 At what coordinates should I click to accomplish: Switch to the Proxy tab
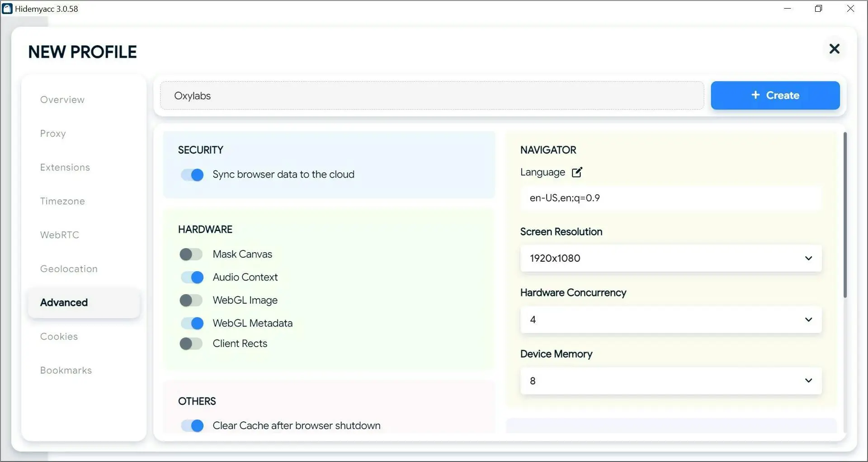coord(53,133)
